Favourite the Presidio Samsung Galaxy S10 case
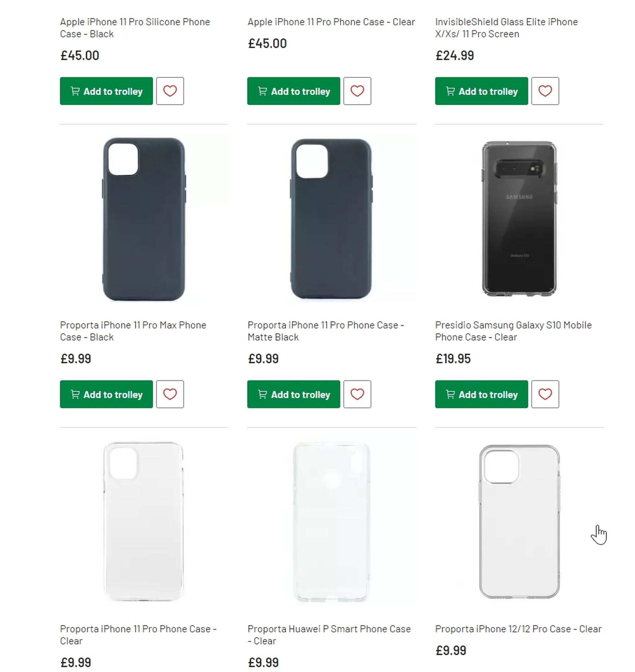 click(x=545, y=394)
